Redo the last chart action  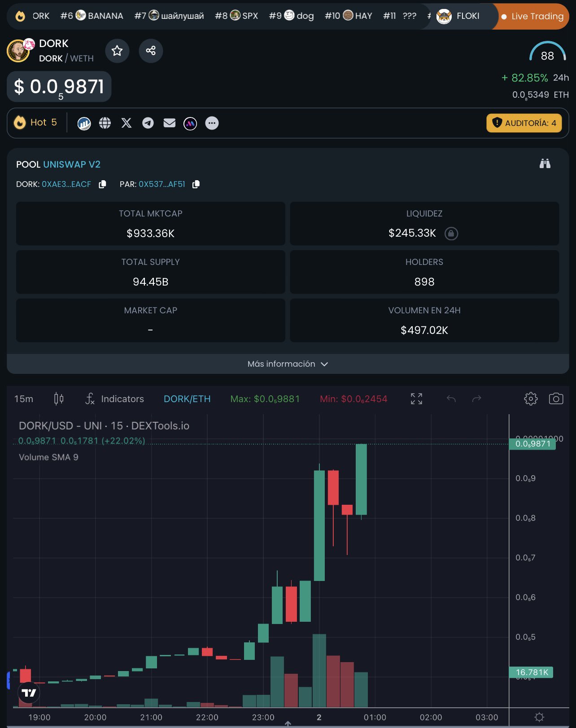[477, 399]
